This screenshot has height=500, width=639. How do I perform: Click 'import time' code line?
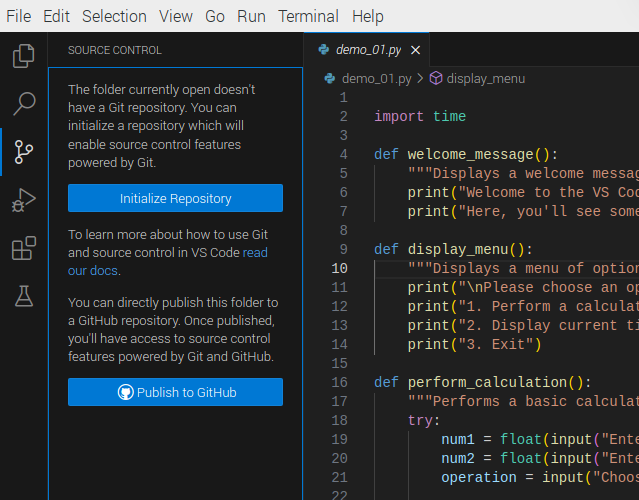(x=420, y=117)
